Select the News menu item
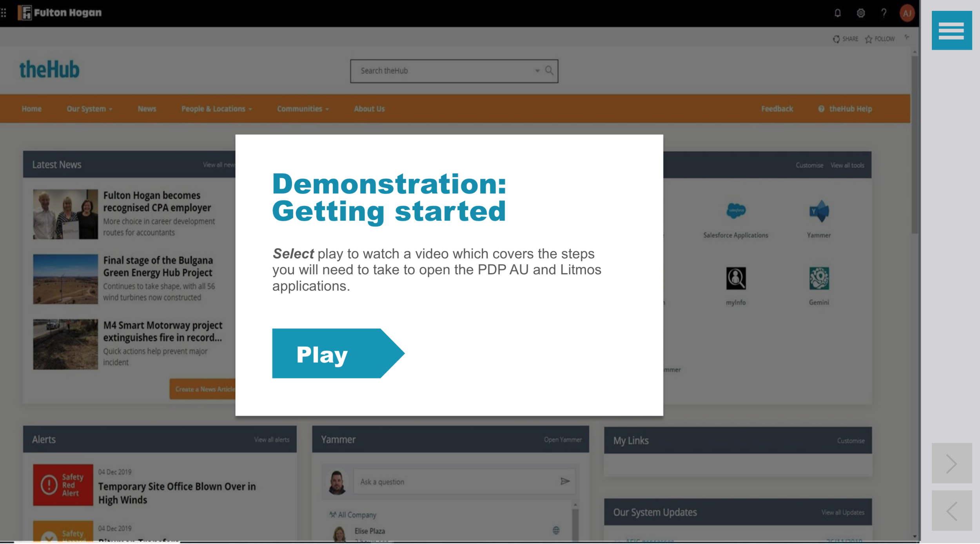 [x=147, y=109]
